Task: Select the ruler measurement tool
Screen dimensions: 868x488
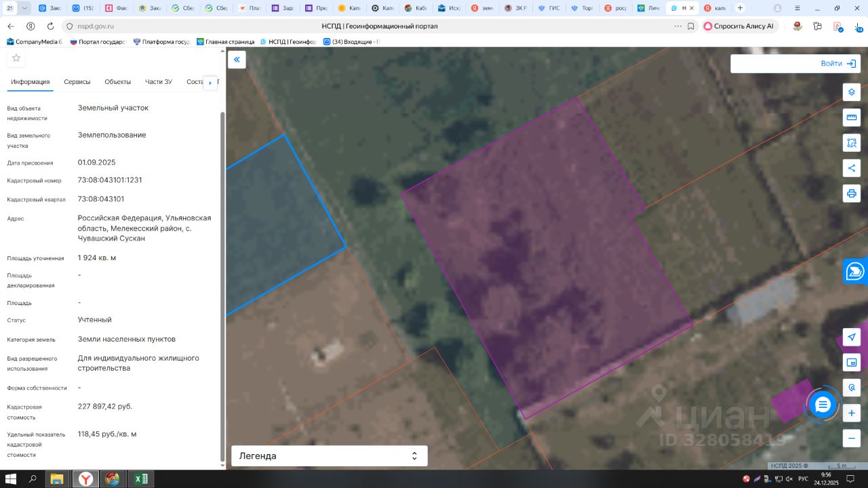Action: tap(852, 118)
